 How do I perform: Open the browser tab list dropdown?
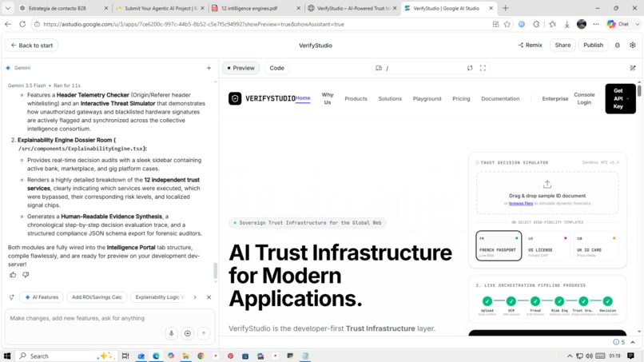[x=8, y=8]
